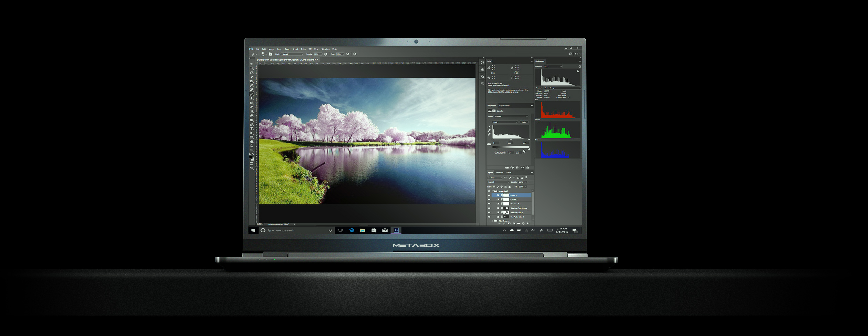The height and width of the screenshot is (336, 868).
Task: Toggle adjustment visibility eye in Properties footer
Action: click(522, 168)
